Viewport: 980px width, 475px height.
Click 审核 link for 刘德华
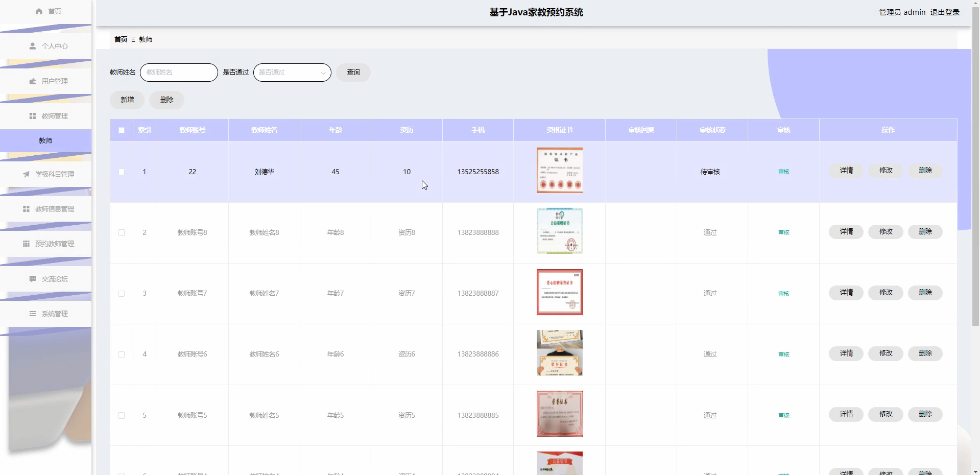coord(784,172)
